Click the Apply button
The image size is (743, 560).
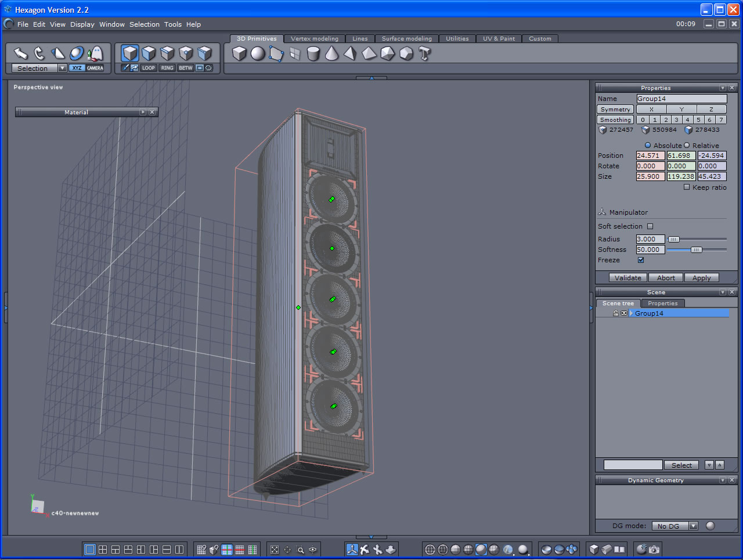tap(701, 278)
